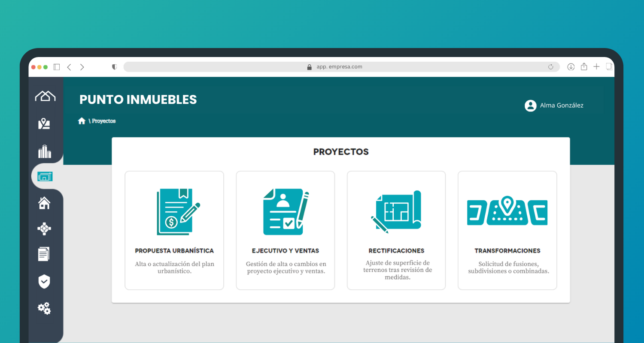Select the documents icon in sidebar
The height and width of the screenshot is (343, 644).
pyautogui.click(x=44, y=254)
